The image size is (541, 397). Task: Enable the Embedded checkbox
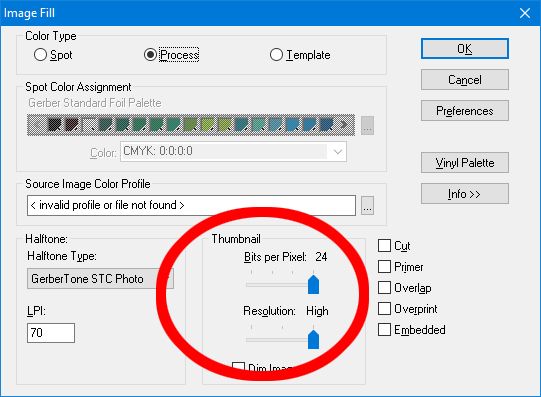pos(384,330)
